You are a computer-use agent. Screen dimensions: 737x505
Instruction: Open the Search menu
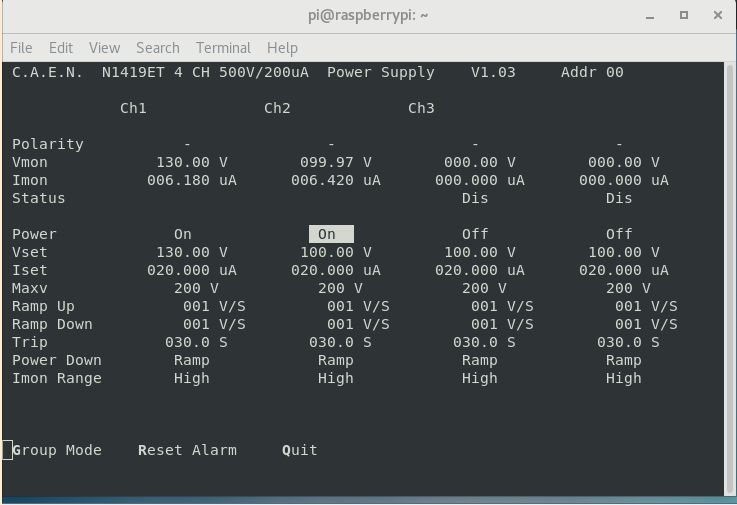point(158,47)
